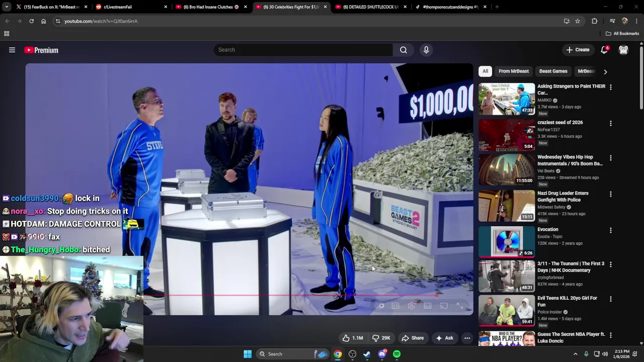This screenshot has width=644, height=362.
Task: Switch to Bro Had Insane Clutches tab
Action: click(210, 7)
